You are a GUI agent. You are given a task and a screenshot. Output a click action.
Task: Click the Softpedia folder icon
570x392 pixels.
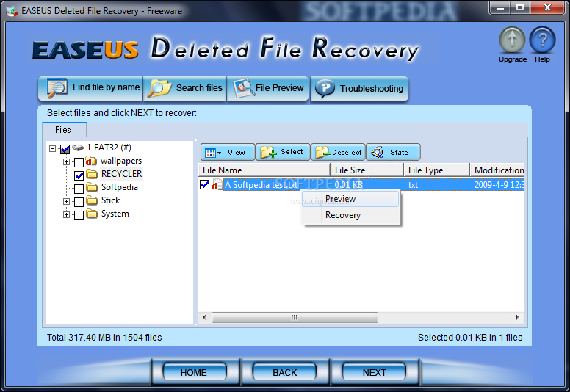click(92, 187)
